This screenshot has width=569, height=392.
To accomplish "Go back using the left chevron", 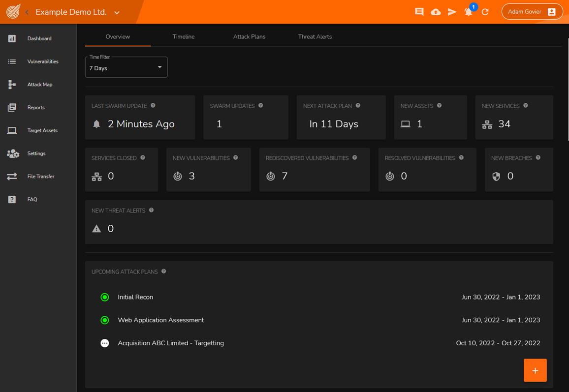I will [x=27, y=12].
